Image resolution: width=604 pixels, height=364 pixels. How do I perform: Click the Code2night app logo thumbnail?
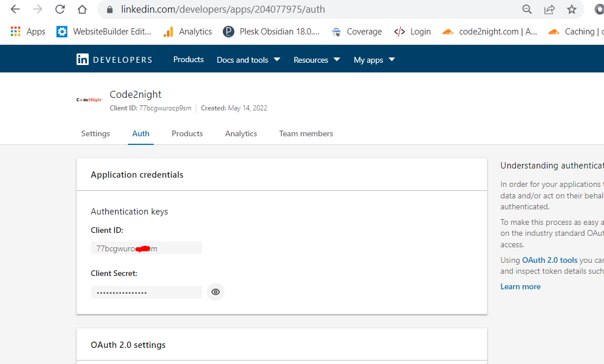(x=89, y=99)
